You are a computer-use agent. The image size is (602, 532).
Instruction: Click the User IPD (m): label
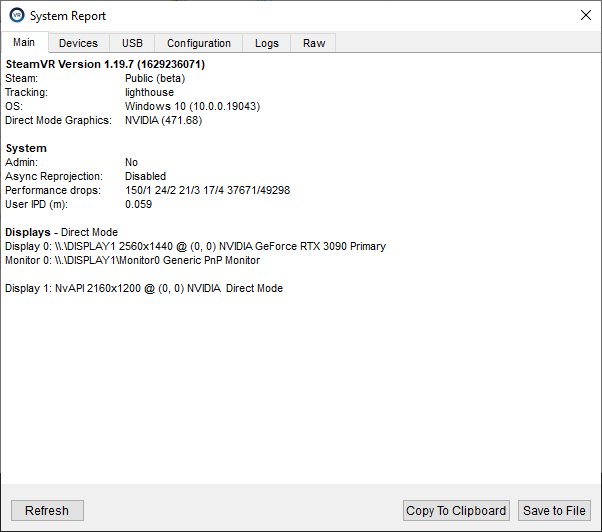36,204
